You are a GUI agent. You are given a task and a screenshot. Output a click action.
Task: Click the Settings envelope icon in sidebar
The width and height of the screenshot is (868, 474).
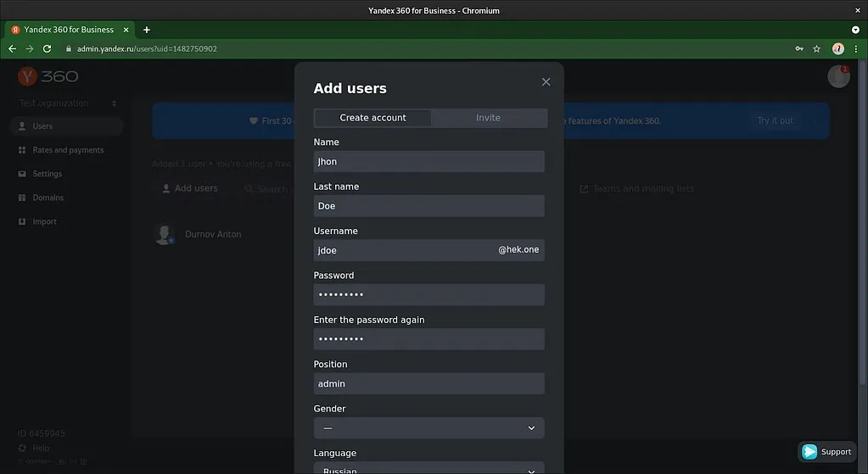point(22,174)
